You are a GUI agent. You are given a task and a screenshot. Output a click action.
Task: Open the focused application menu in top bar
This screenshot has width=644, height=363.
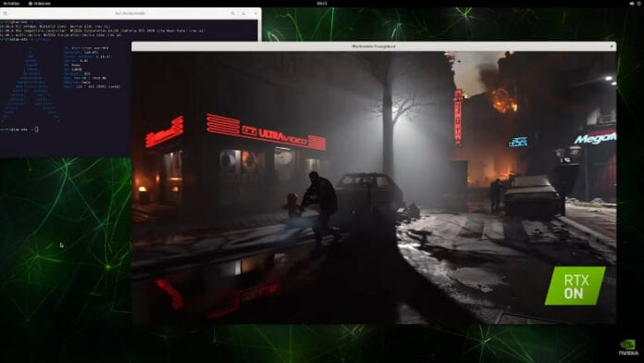pos(40,4)
